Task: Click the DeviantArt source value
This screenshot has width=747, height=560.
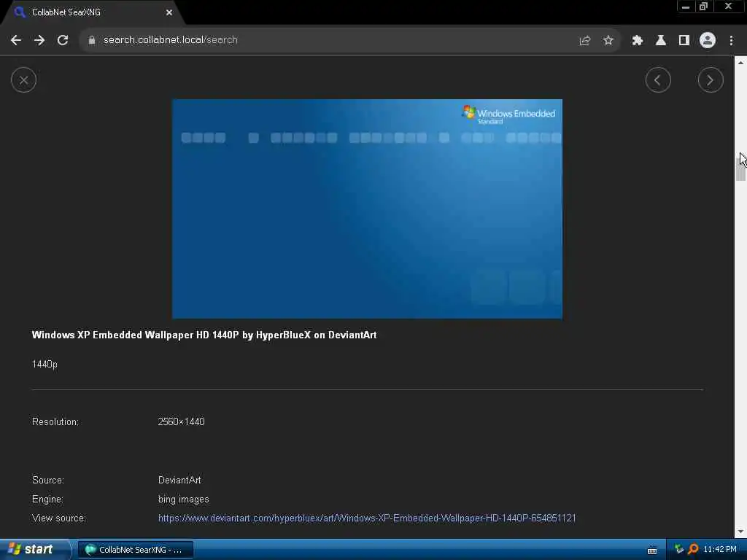Action: 179,480
